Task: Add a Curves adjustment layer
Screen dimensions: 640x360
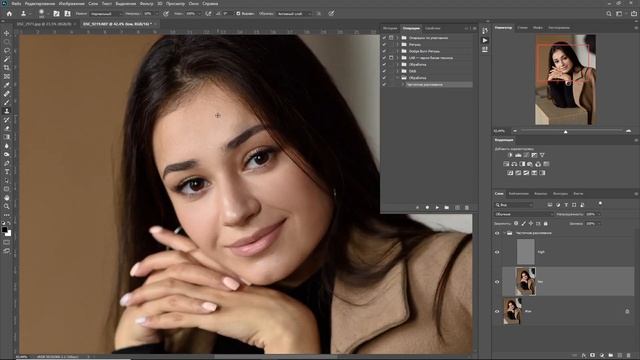Action: click(x=526, y=155)
